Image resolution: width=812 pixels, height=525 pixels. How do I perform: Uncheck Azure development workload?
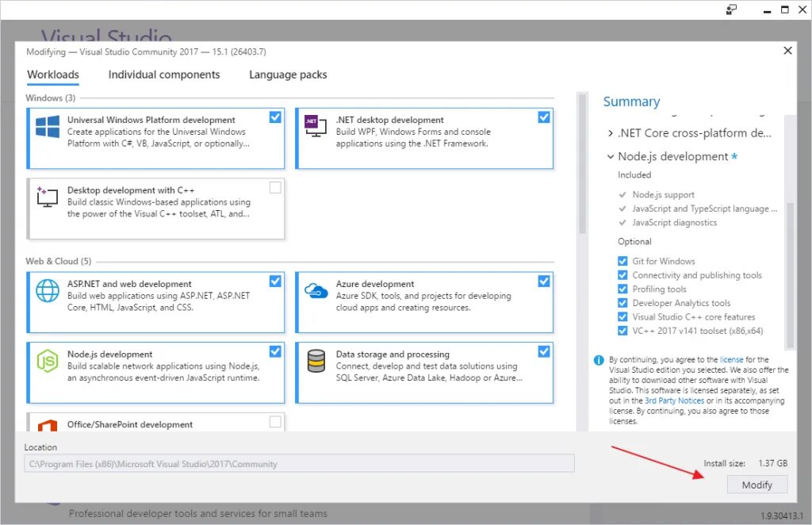[544, 282]
